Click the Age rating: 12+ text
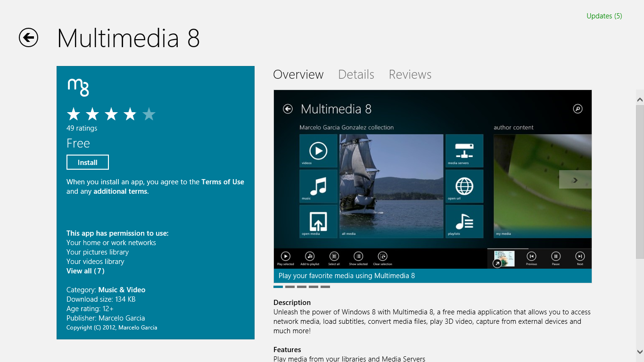Image resolution: width=644 pixels, height=362 pixels. [90, 309]
